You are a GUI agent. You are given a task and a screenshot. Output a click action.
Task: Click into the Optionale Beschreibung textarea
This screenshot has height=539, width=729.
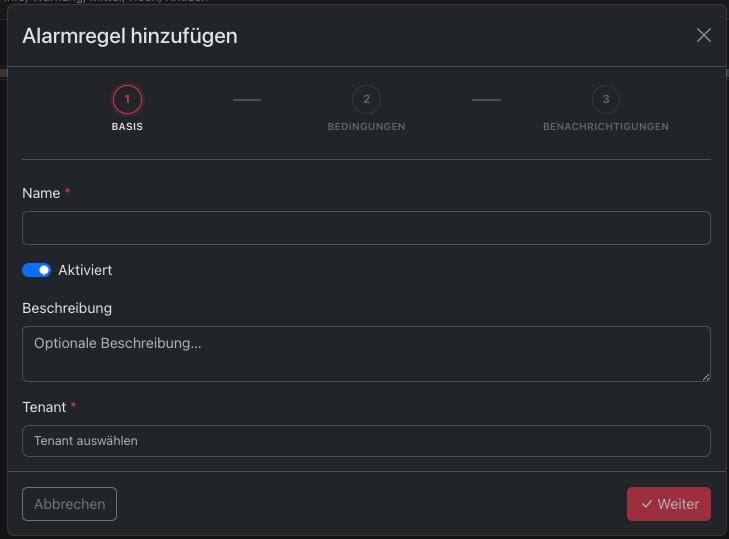[366, 354]
